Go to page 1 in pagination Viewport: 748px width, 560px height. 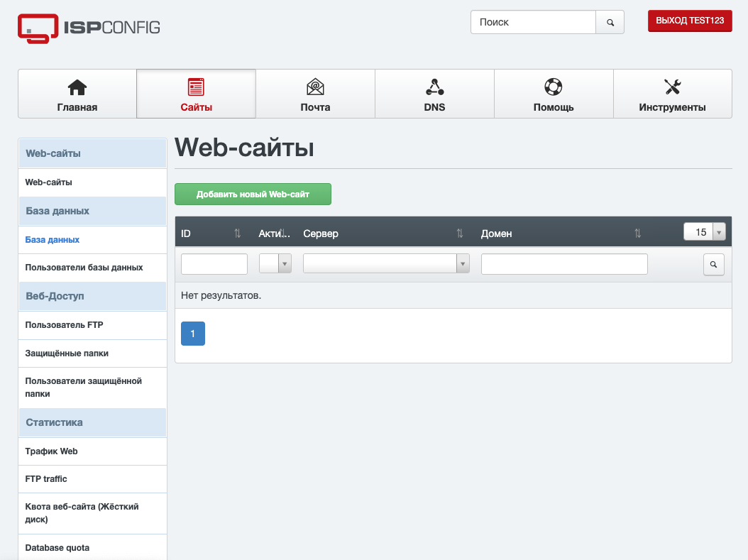(x=193, y=334)
